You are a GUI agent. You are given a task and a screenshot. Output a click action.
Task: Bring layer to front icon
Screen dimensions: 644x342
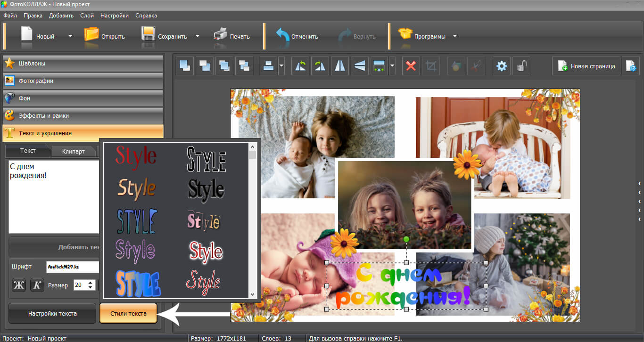[x=185, y=66]
